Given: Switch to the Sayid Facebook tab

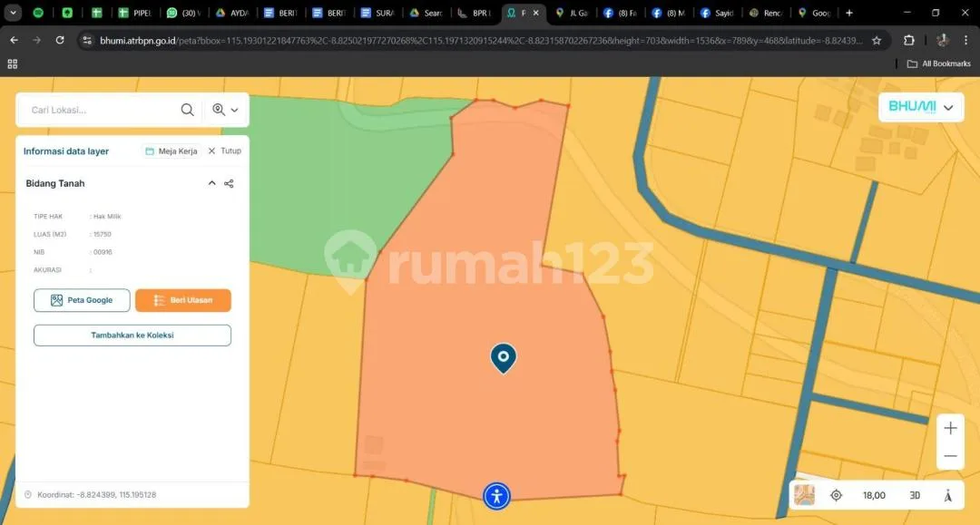Looking at the screenshot, I should pyautogui.click(x=718, y=13).
